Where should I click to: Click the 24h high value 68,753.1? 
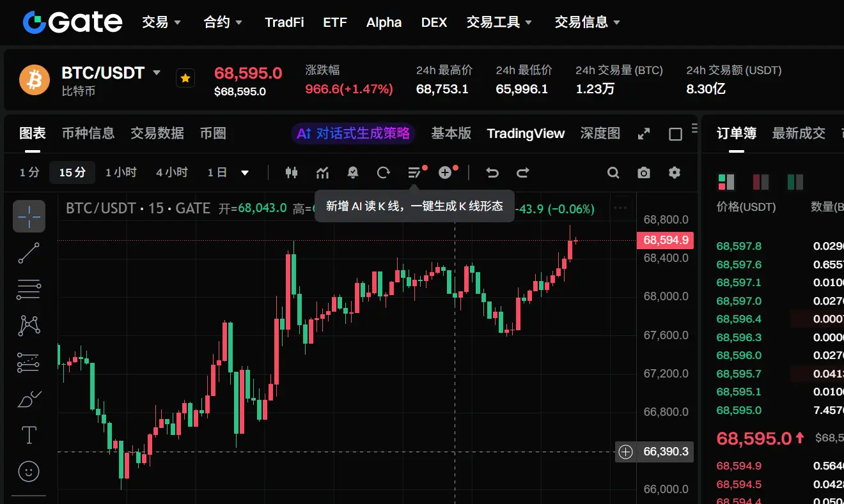click(442, 89)
